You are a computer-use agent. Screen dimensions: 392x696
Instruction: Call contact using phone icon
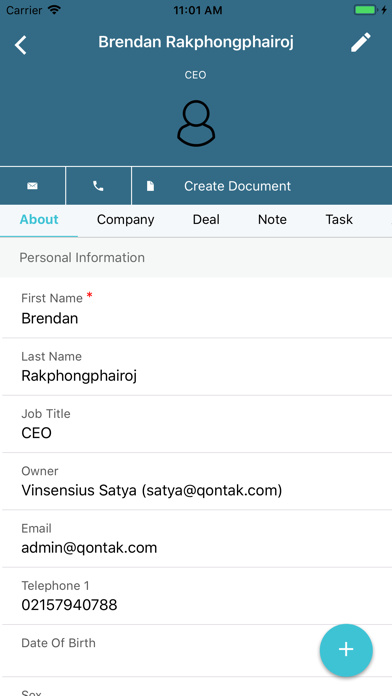98,186
